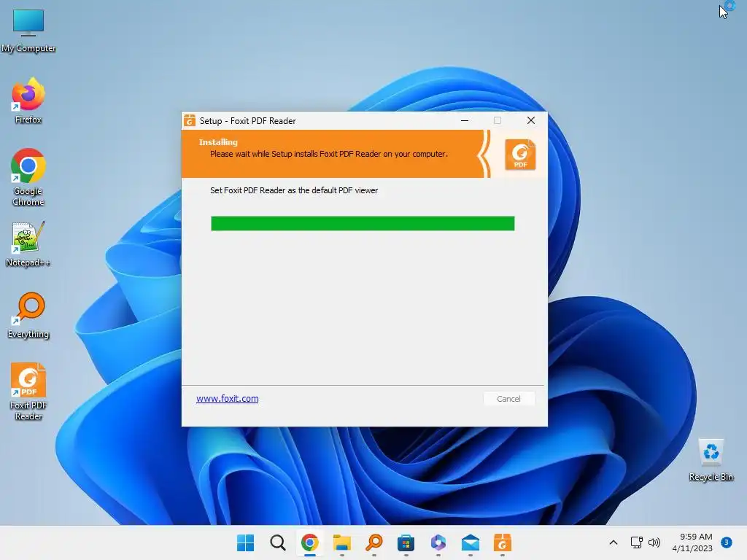Click the Cancel button in setup

click(x=508, y=399)
